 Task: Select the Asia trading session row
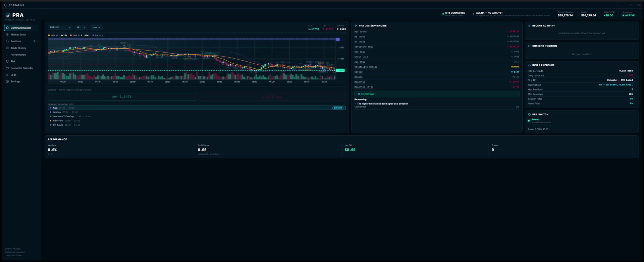pos(197,108)
